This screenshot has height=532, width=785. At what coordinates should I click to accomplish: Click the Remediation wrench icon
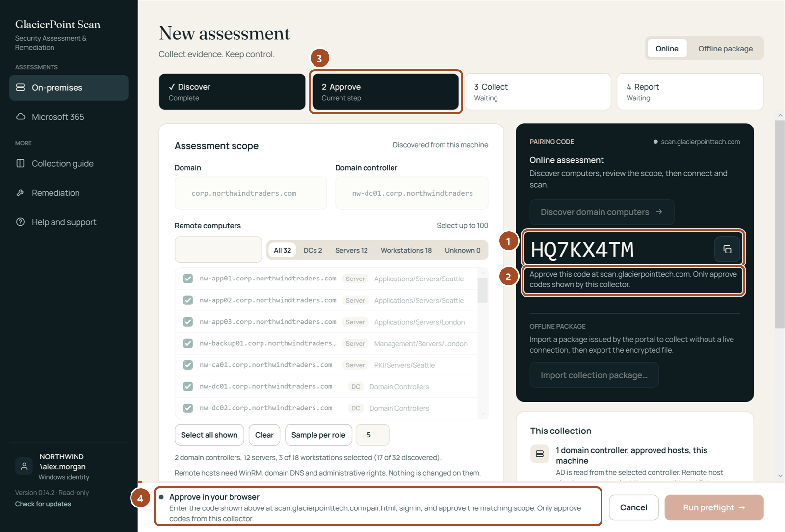[21, 193]
